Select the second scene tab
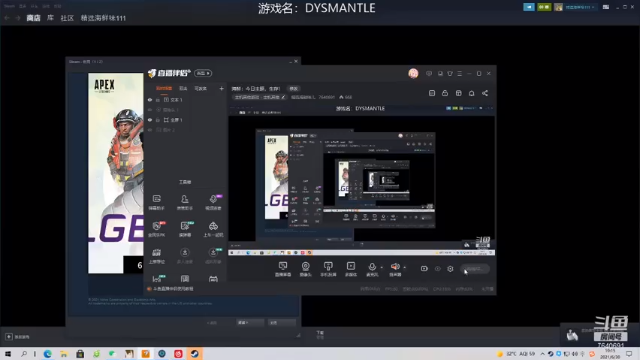Screen dimensions: 640x360 [x=183, y=88]
